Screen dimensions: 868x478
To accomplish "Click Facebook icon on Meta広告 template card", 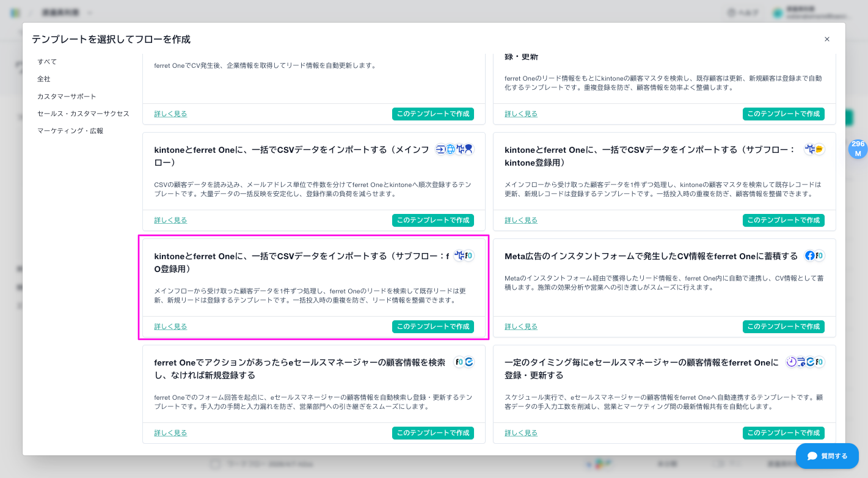I will tap(810, 256).
